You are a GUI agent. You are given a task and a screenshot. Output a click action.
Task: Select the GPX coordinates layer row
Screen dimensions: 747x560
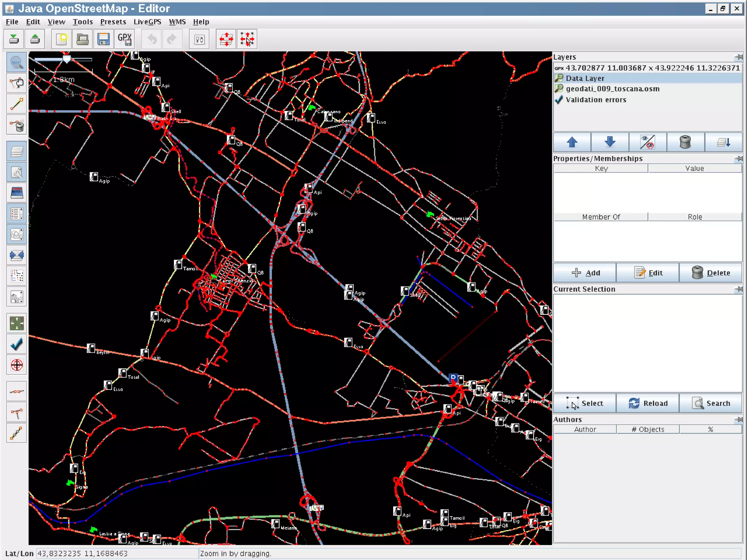point(648,68)
